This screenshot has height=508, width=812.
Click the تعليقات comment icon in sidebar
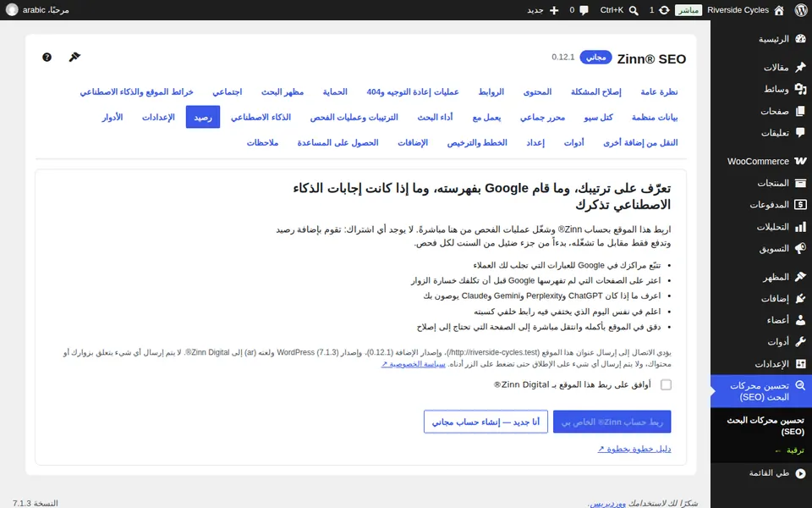[801, 133]
